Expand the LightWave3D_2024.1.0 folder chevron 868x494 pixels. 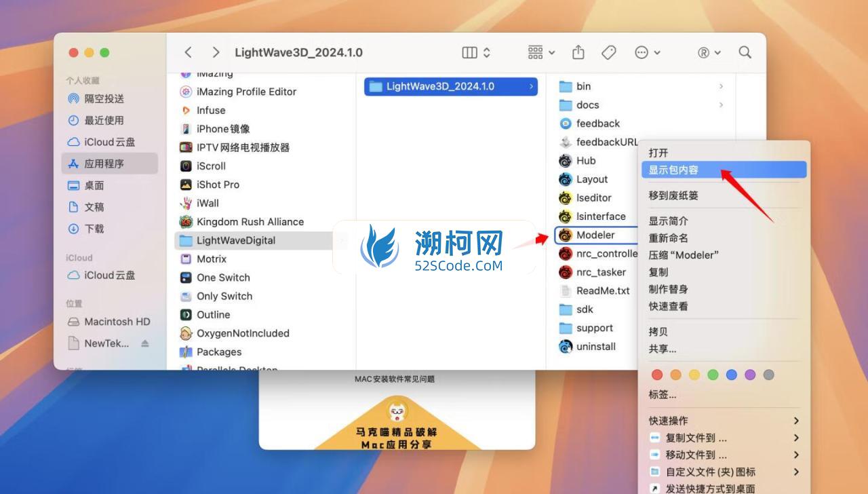[530, 86]
